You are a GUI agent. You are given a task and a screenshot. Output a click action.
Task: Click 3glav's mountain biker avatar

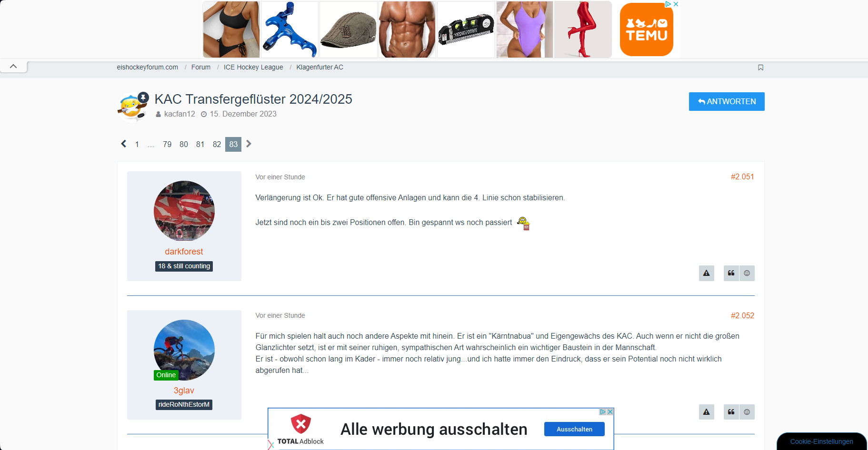[x=184, y=350]
